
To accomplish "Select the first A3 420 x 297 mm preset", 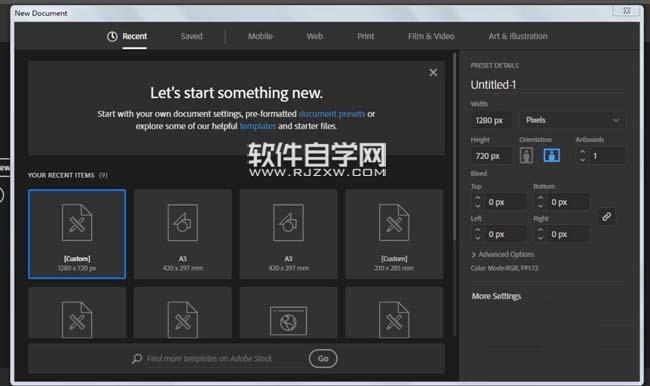I will 183,234.
